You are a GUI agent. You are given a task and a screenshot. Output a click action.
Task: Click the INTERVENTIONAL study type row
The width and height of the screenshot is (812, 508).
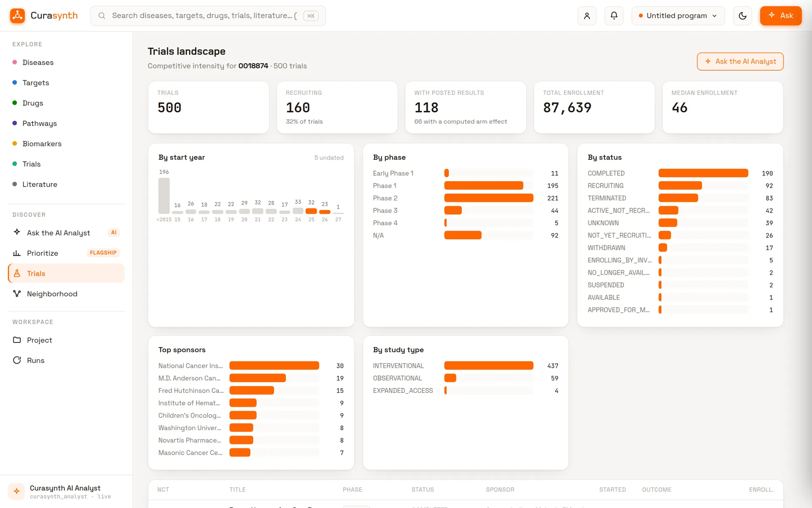tap(465, 366)
